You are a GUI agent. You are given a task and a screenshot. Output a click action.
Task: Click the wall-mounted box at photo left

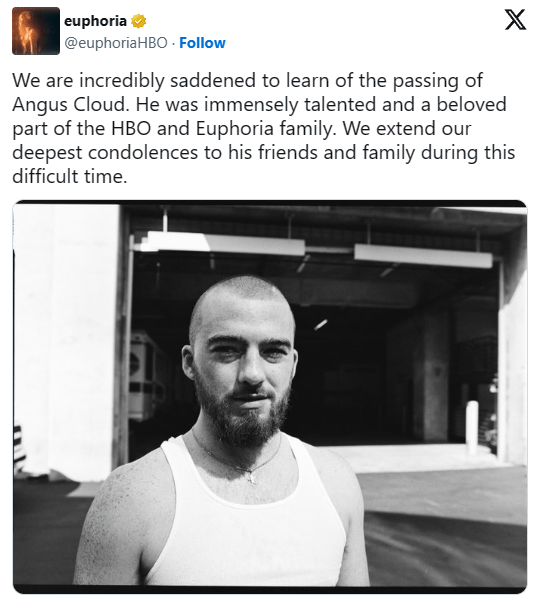click(144, 376)
